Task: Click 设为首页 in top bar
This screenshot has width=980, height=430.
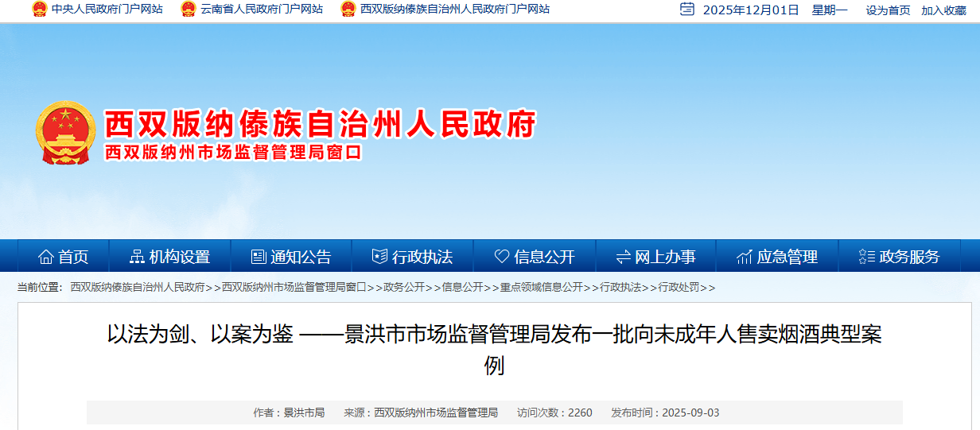Action: click(x=888, y=10)
